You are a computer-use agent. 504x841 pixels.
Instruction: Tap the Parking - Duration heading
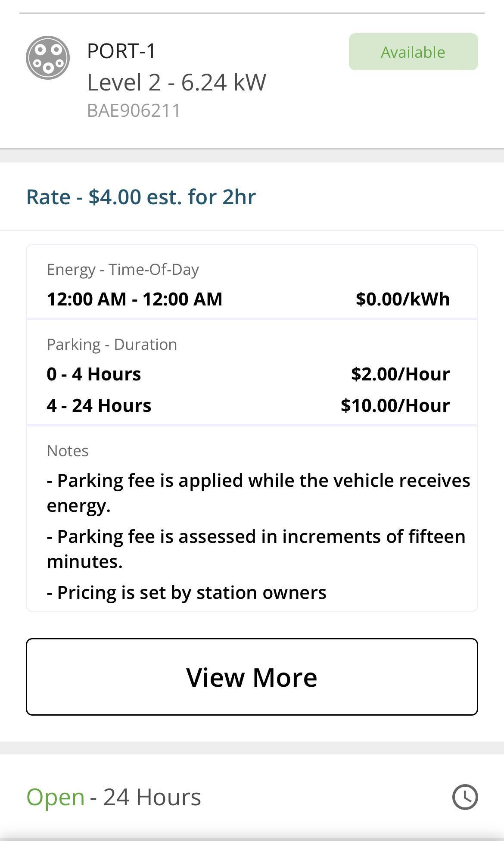112,344
